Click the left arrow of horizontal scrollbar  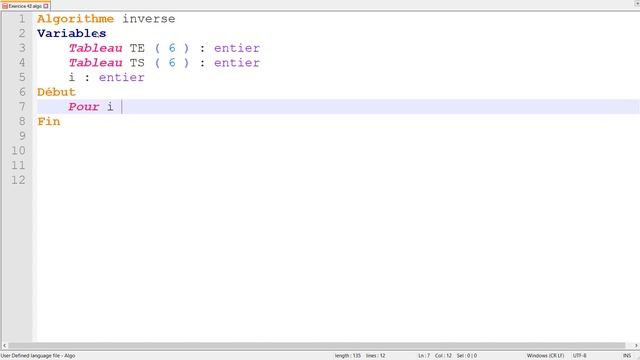click(x=4, y=345)
